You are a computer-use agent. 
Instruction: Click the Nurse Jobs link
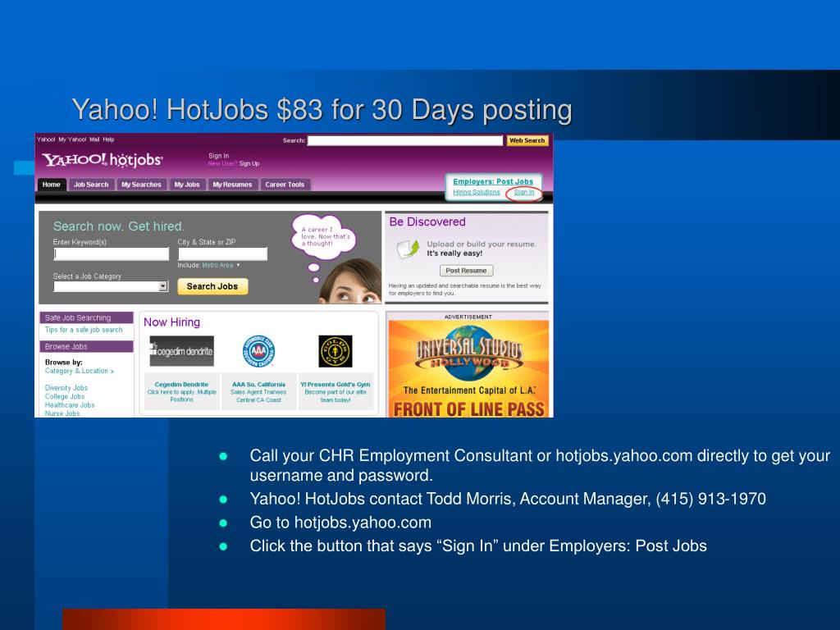pyautogui.click(x=62, y=413)
